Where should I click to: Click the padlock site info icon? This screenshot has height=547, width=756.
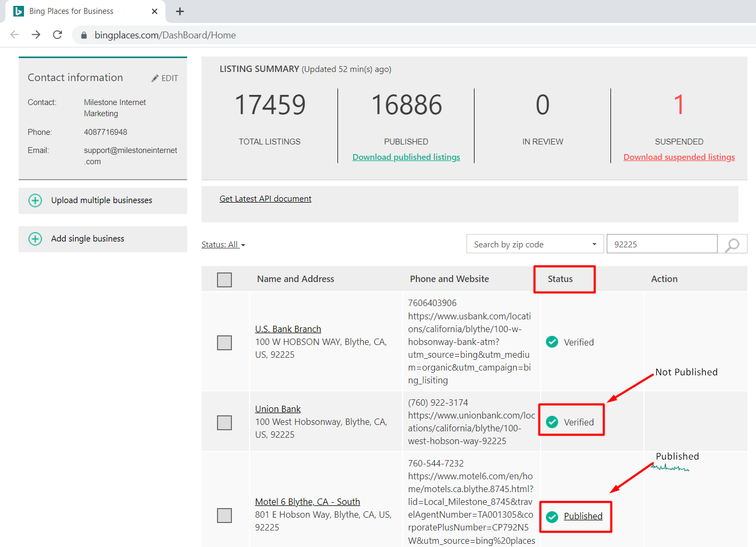point(84,35)
